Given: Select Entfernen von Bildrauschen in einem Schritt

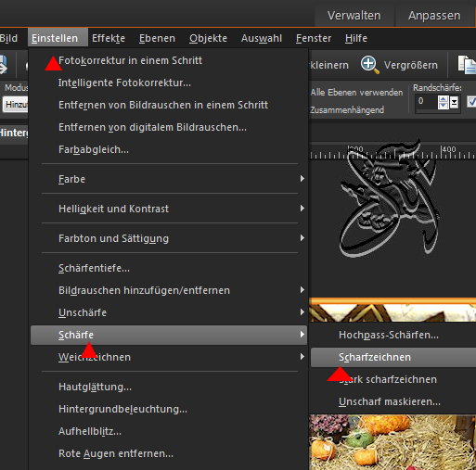Looking at the screenshot, I should pos(169,105).
